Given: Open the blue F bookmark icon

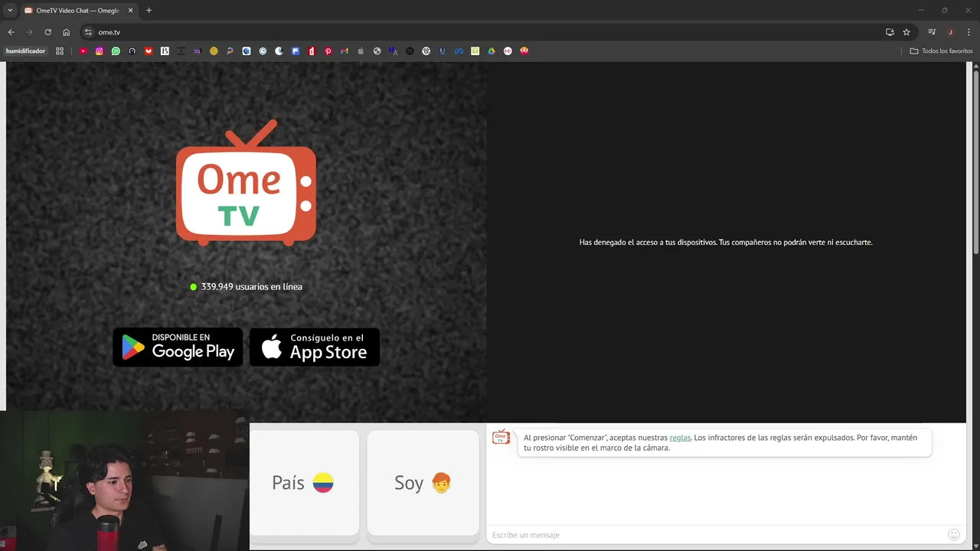Looking at the screenshot, I should (x=296, y=51).
